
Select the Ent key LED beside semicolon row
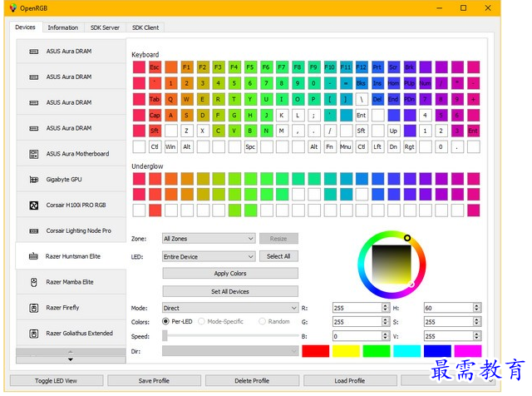[x=362, y=115]
